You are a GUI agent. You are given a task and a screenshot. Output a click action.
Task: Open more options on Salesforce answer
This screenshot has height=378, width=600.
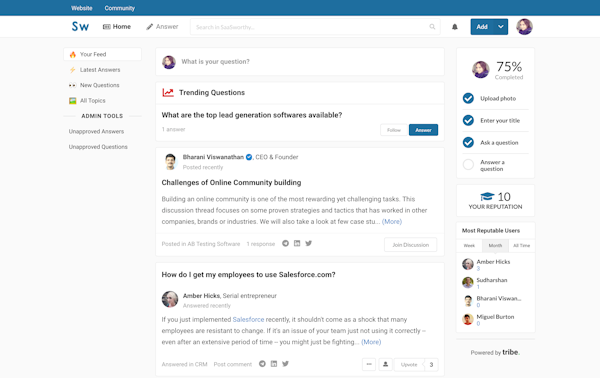tap(369, 364)
